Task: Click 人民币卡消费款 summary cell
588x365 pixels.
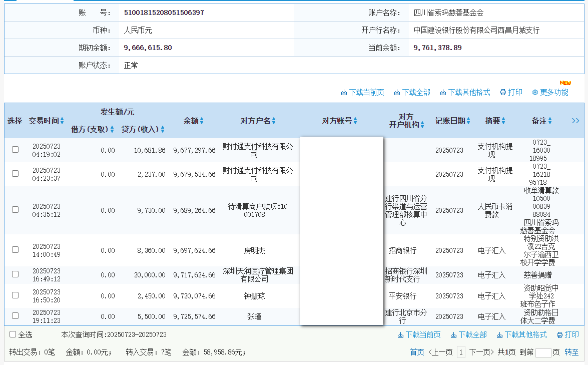Action: click(494, 210)
